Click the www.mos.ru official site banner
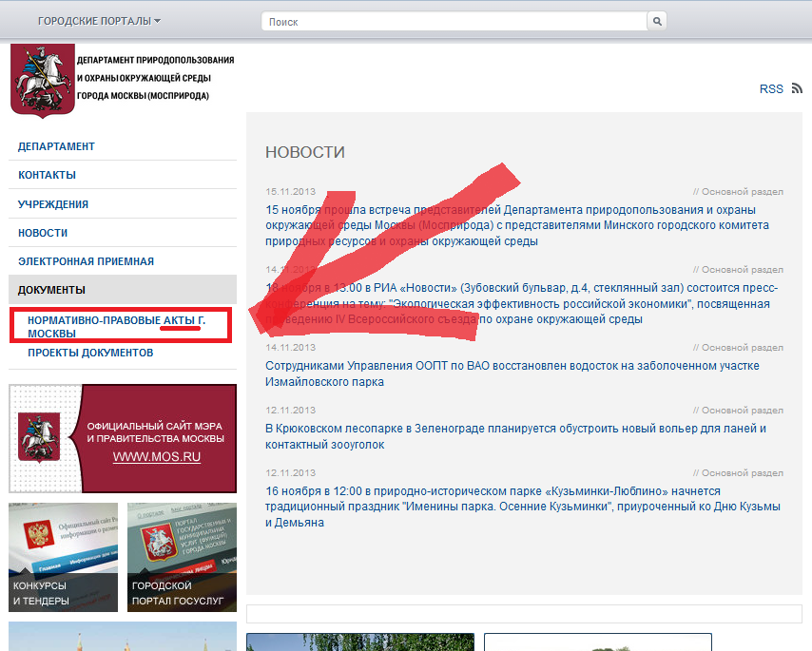The height and width of the screenshot is (651, 812). click(x=123, y=437)
